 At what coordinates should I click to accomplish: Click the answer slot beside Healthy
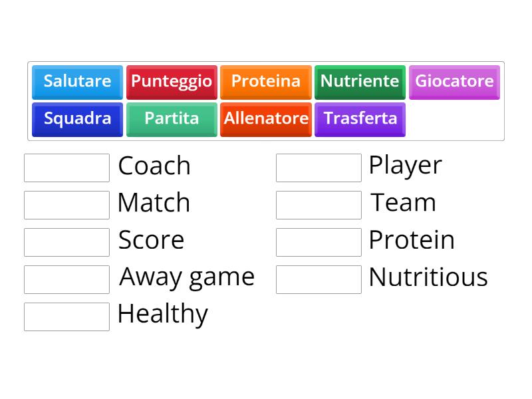[x=66, y=316]
